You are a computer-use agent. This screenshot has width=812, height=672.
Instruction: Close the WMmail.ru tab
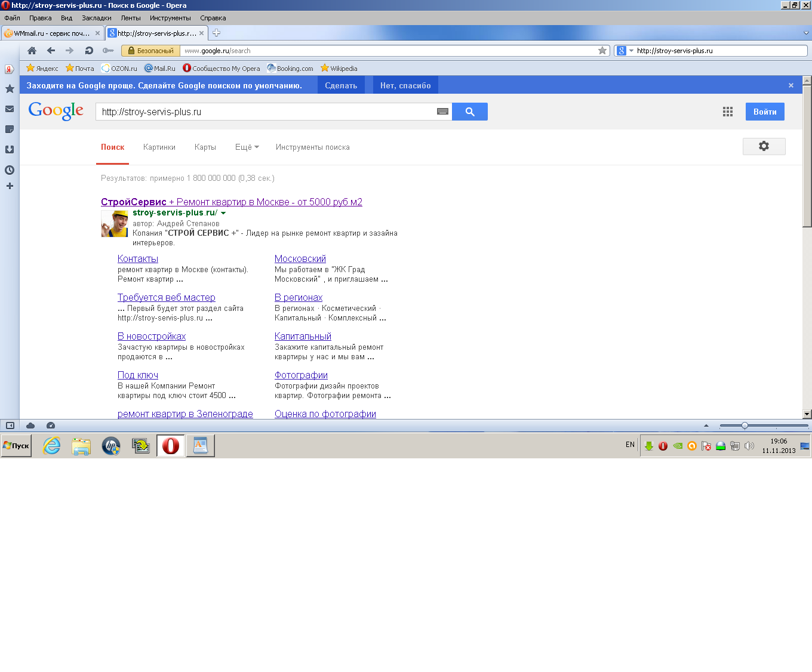[97, 33]
